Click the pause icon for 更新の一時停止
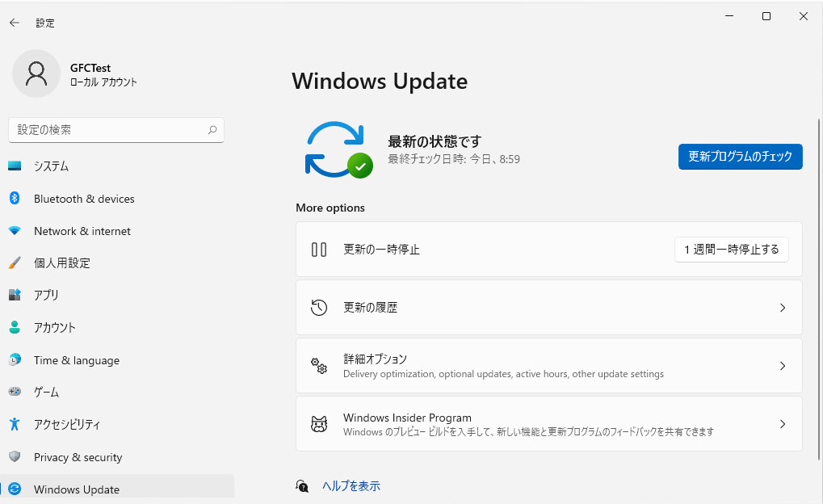 (318, 250)
